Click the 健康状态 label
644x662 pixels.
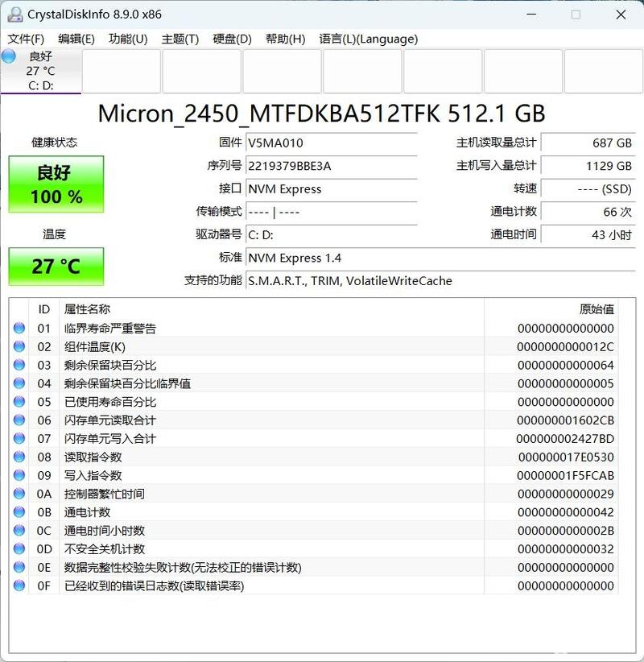(x=55, y=143)
